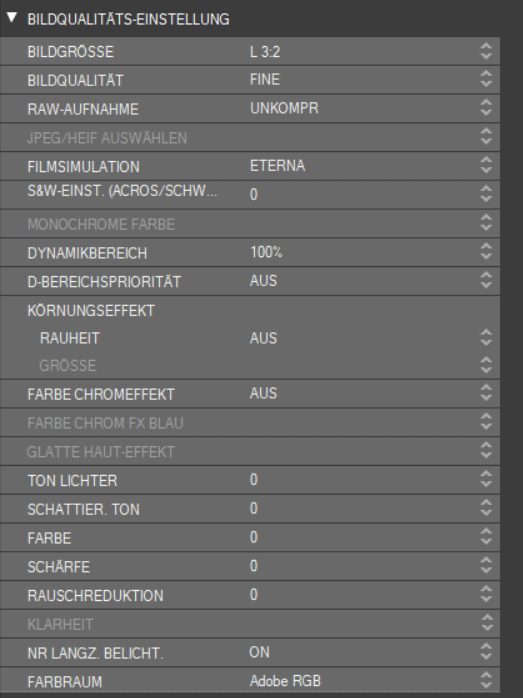Collapse the BILDQUALITÄTS-EINSTELLUNG section triangle
The height and width of the screenshot is (698, 523).
point(12,18)
